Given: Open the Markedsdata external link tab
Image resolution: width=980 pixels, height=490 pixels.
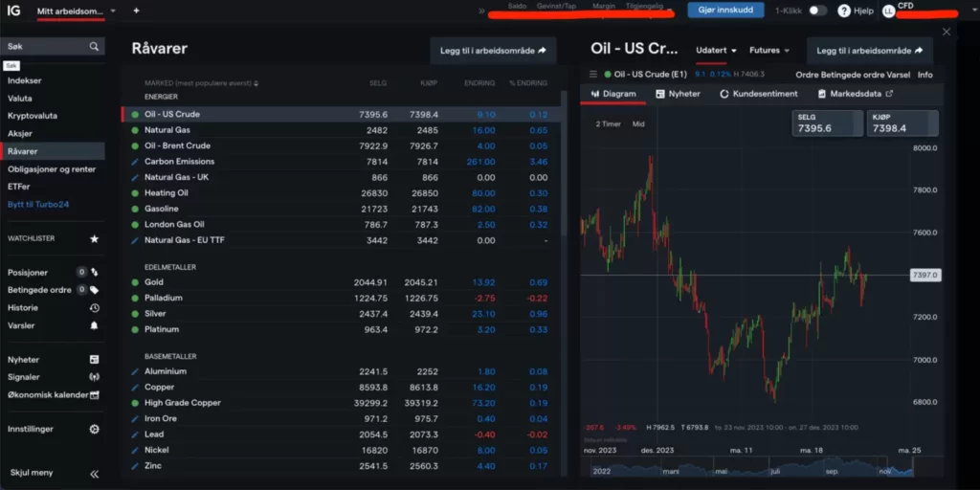Looking at the screenshot, I should [x=856, y=94].
